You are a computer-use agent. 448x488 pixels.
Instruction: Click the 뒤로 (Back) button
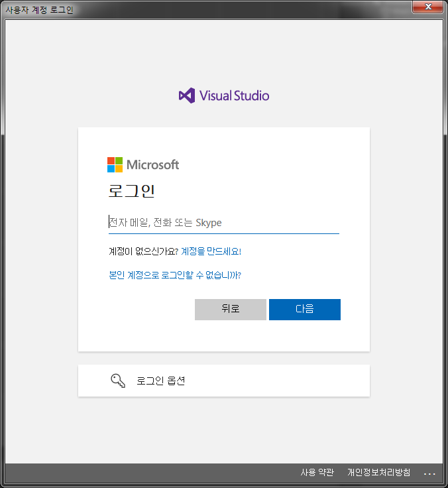[231, 310]
